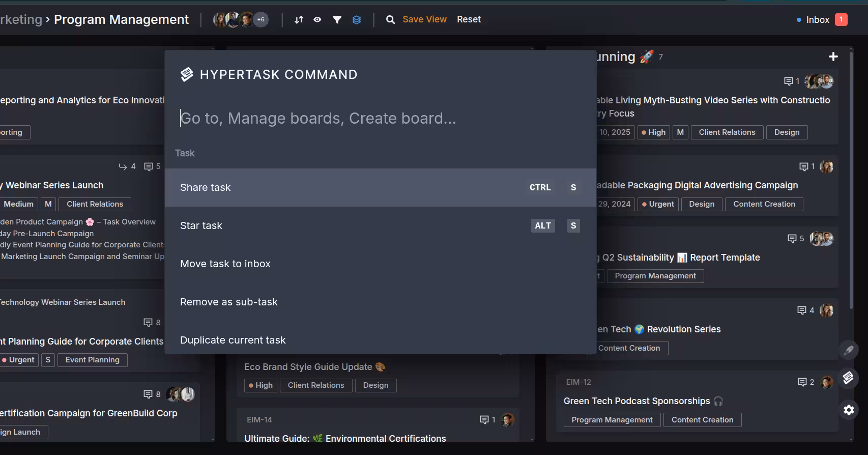Toggle the blue stacked layers grouping icon

(357, 19)
